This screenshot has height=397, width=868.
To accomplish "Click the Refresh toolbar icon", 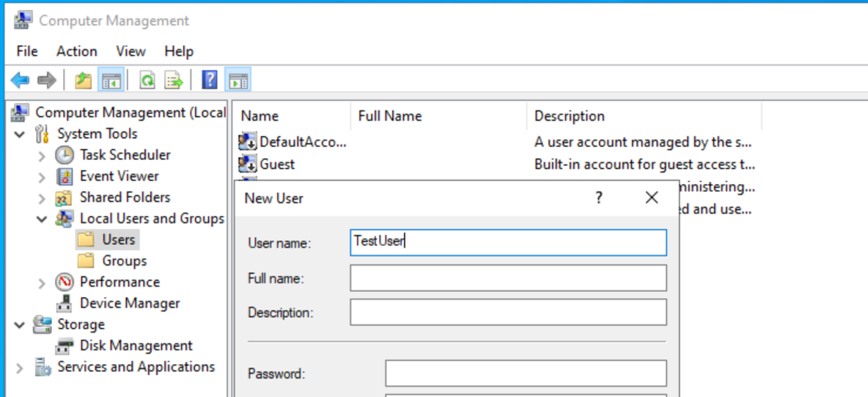I will [x=147, y=80].
